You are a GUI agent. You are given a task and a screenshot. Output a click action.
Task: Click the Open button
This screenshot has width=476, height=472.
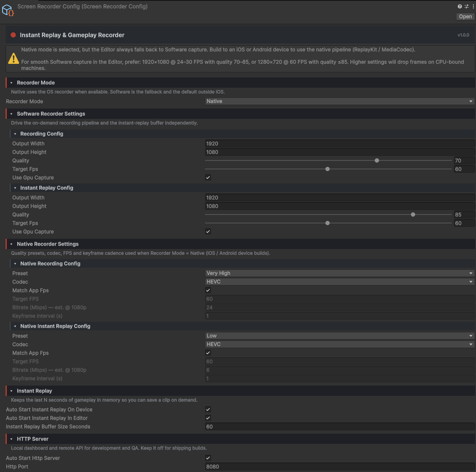465,17
